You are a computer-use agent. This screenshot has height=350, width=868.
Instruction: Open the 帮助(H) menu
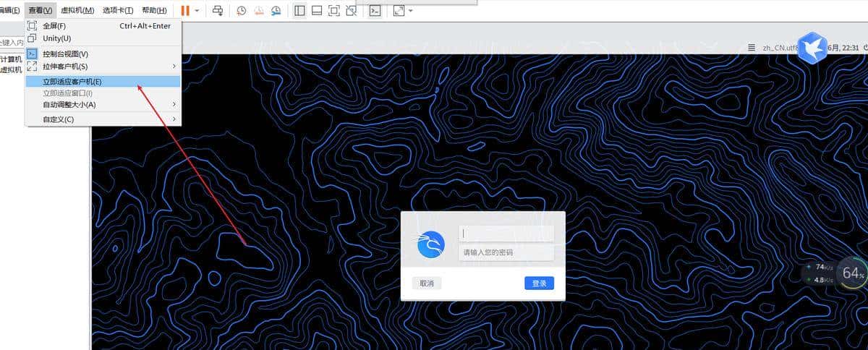point(154,10)
